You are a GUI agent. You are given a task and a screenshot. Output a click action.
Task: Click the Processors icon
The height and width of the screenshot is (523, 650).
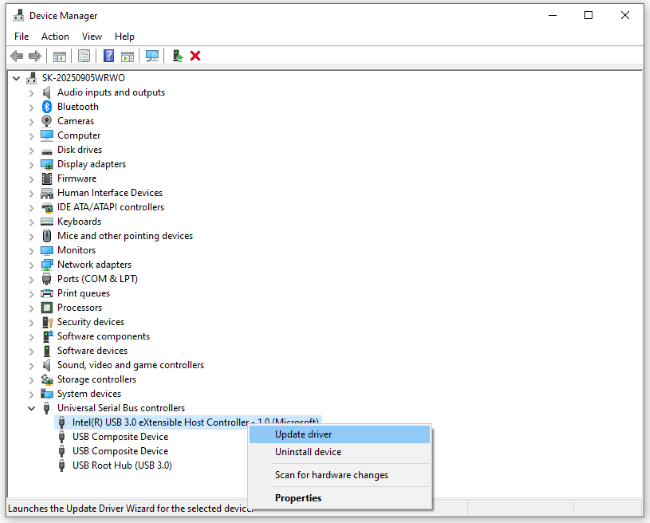pyautogui.click(x=47, y=308)
